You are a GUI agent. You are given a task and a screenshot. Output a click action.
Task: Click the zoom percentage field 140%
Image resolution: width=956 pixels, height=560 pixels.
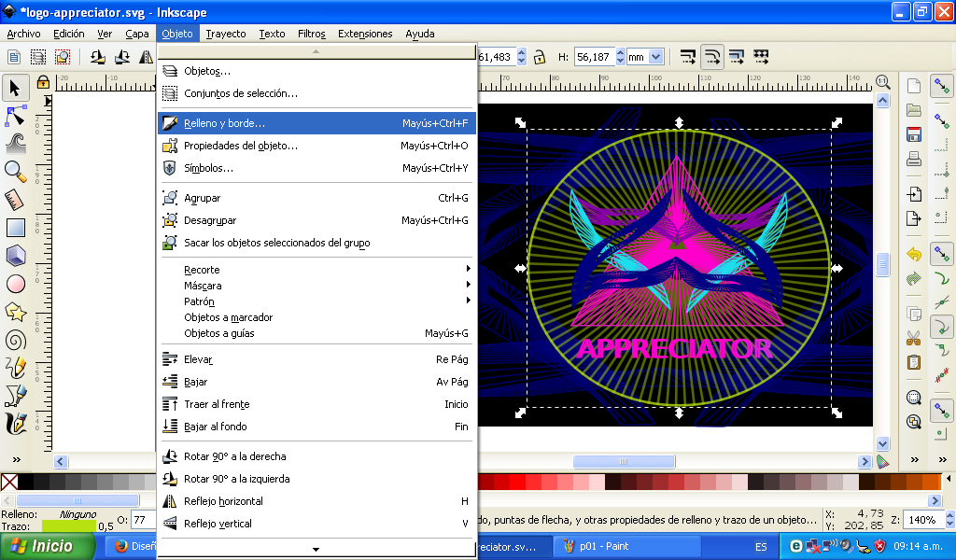921,520
